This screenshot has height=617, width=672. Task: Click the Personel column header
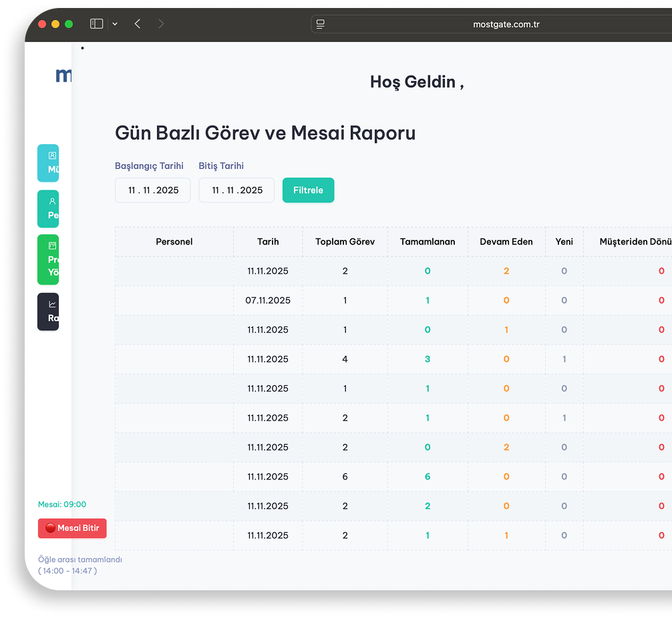[174, 242]
